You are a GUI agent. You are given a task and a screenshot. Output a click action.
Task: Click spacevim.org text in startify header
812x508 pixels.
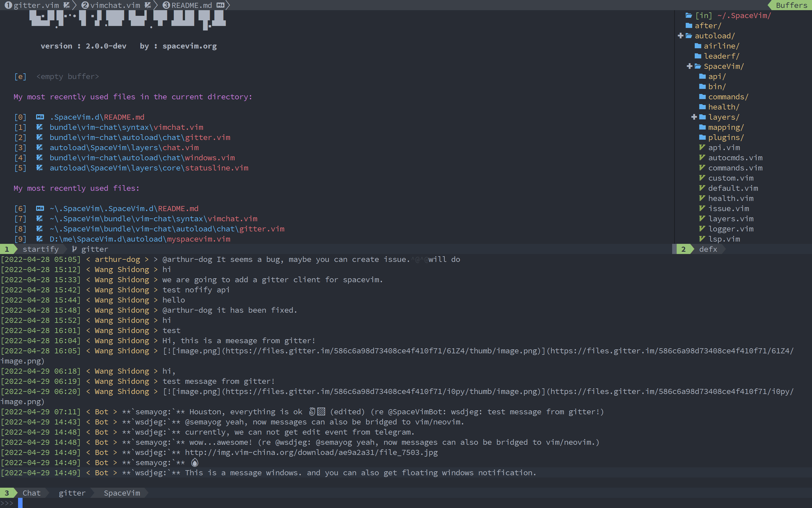coord(189,46)
